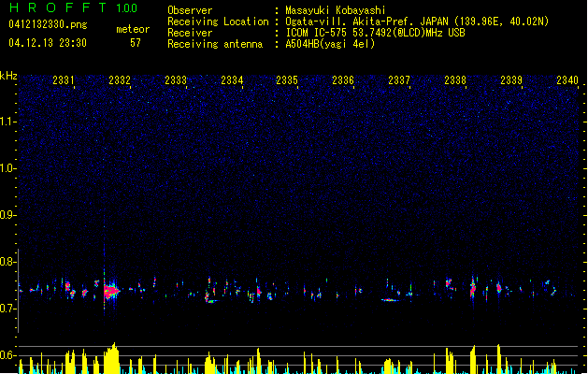
Task: Click the 2331 time axis marker
Action: pyautogui.click(x=64, y=80)
